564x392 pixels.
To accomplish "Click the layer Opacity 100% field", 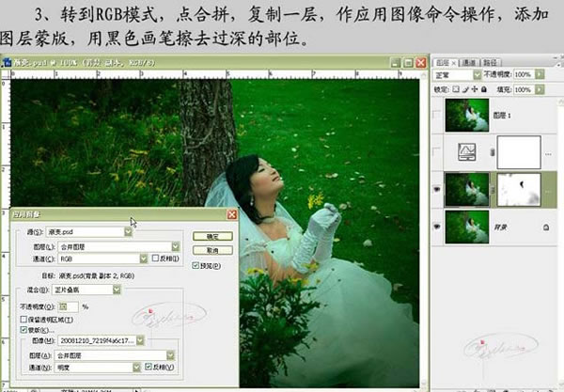I will 524,74.
